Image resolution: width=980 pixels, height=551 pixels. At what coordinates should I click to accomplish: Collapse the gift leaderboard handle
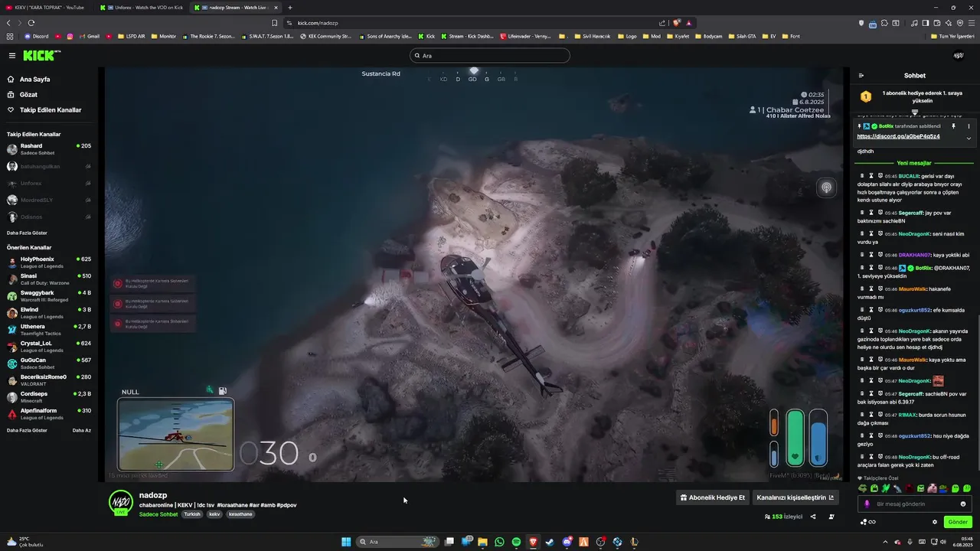pos(914,112)
